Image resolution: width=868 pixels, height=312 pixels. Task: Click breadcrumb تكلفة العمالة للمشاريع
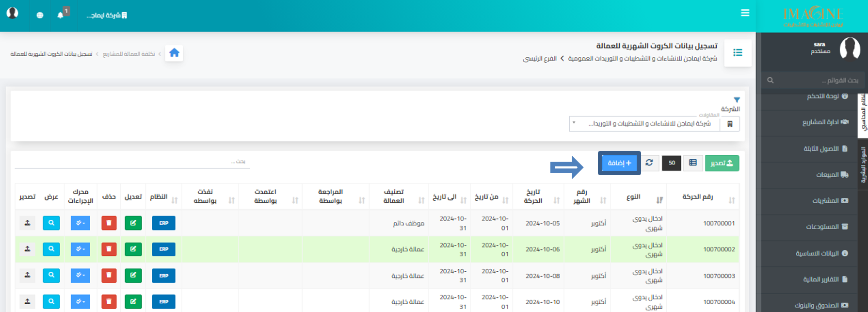pyautogui.click(x=129, y=54)
